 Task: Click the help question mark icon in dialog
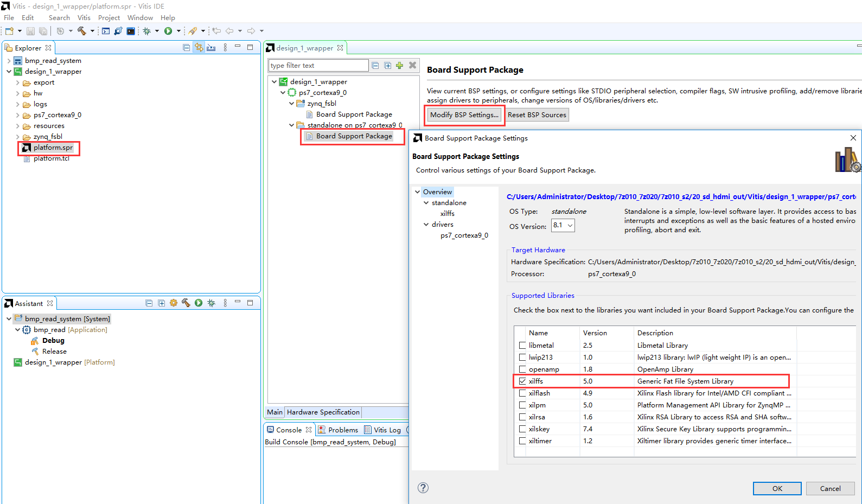(423, 488)
